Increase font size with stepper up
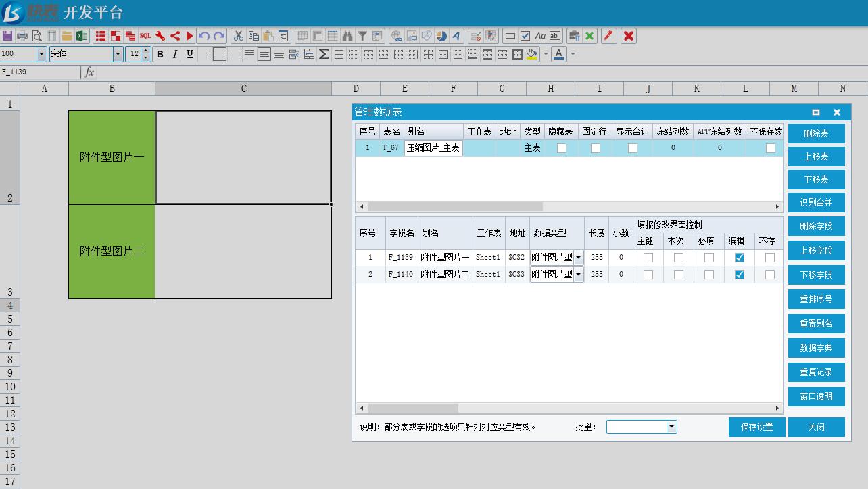 [x=146, y=51]
